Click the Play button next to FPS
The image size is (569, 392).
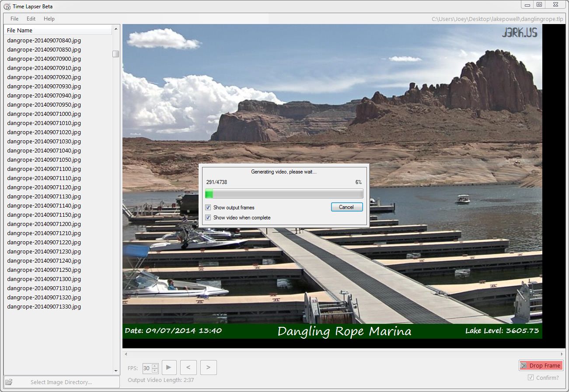tap(169, 368)
